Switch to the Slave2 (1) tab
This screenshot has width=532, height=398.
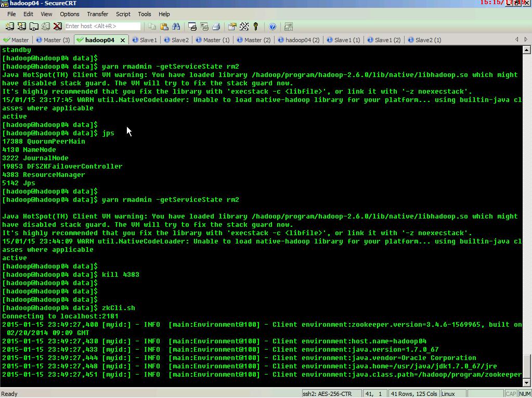click(424, 40)
